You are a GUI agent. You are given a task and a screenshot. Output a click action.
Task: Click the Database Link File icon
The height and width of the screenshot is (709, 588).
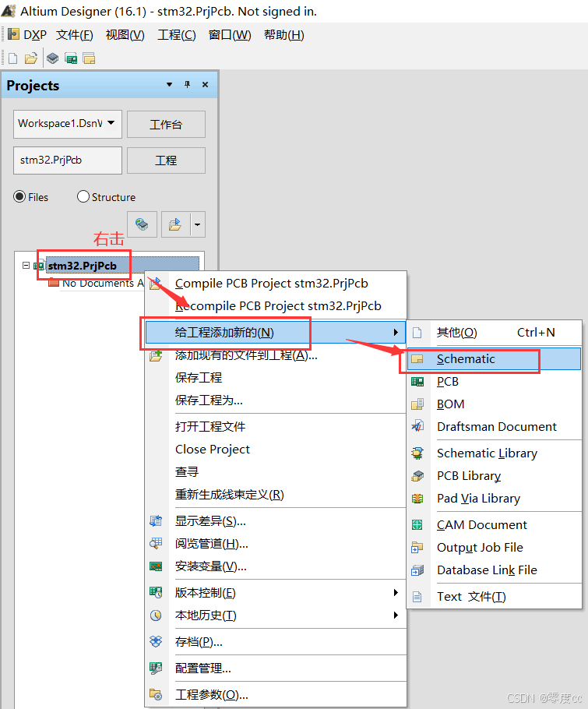417,570
